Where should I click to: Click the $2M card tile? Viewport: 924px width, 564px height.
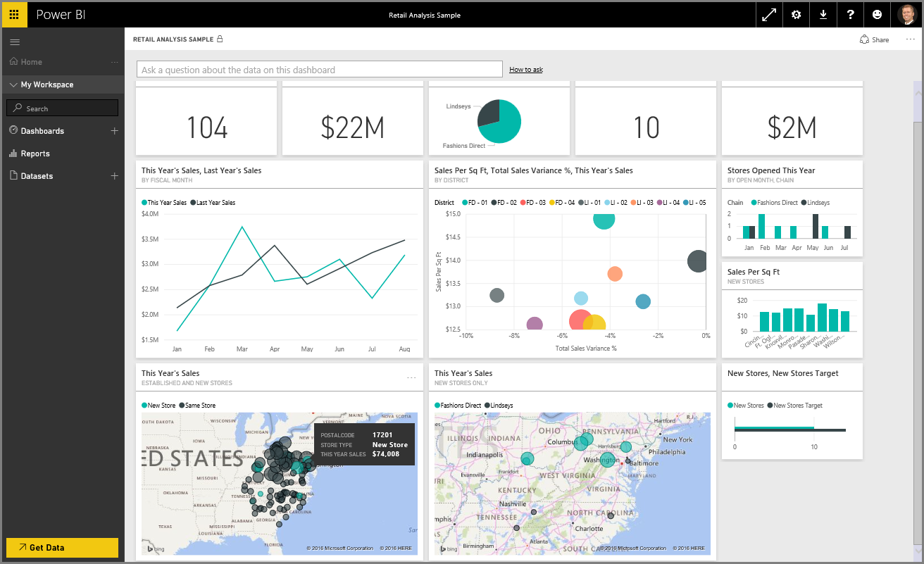click(x=792, y=120)
